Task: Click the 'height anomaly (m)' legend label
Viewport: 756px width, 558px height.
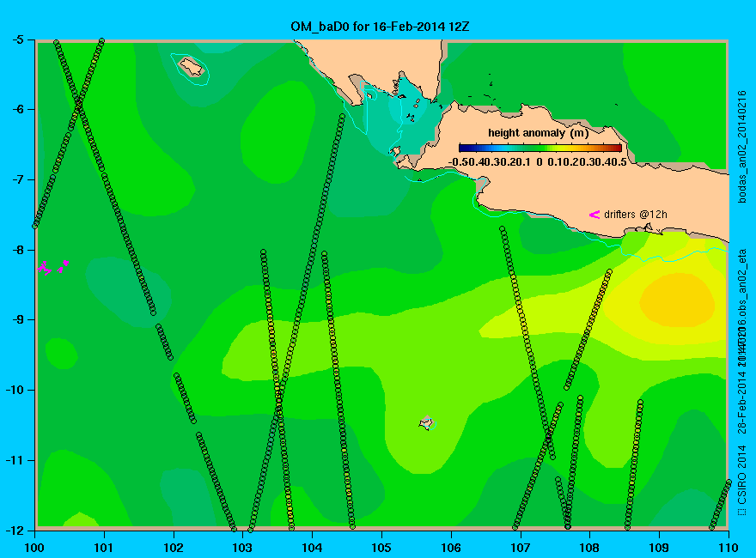Action: 538,133
